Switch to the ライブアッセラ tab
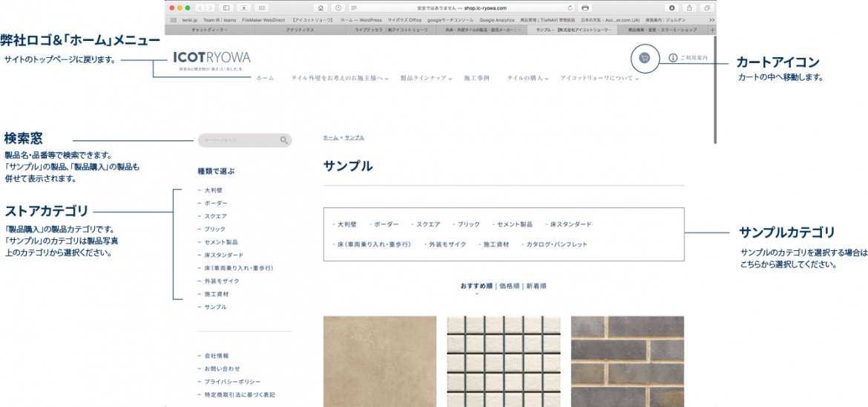Image resolution: width=868 pixels, height=407 pixels. [391, 30]
